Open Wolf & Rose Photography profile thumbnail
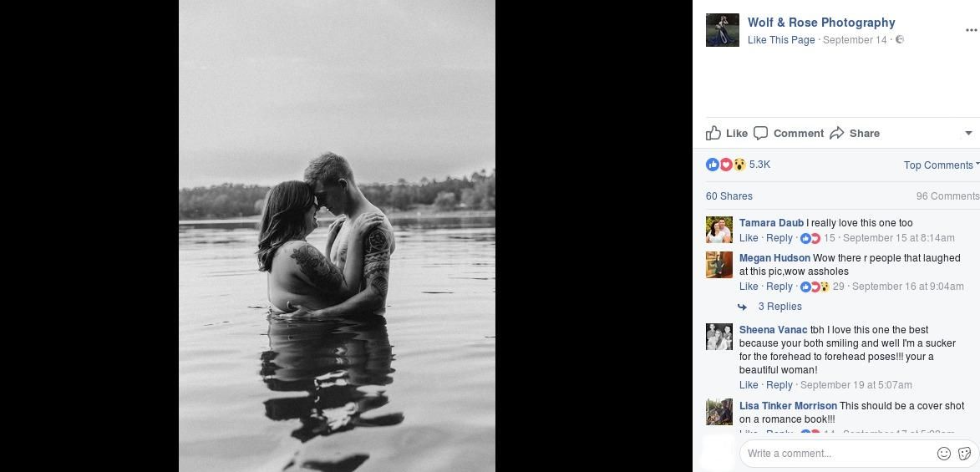 (723, 30)
